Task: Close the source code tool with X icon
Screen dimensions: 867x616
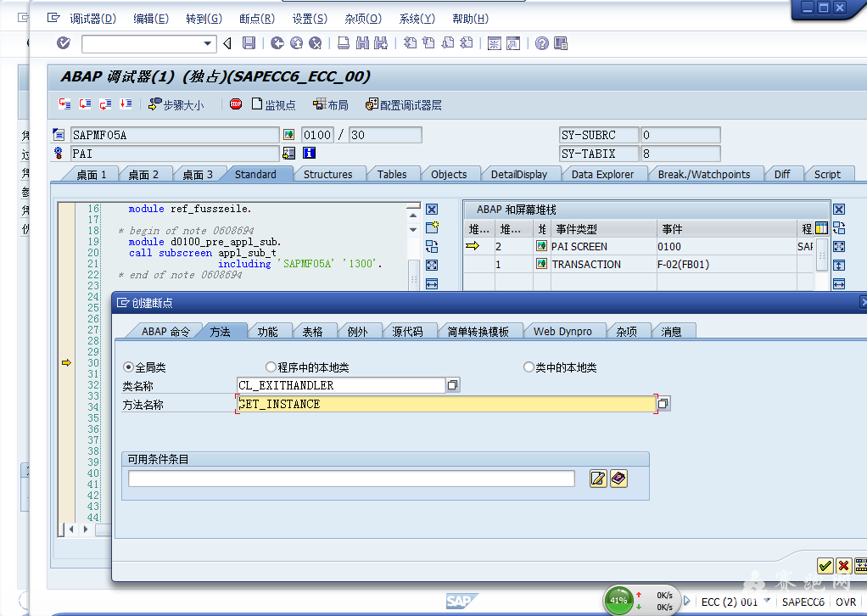Action: (432, 209)
